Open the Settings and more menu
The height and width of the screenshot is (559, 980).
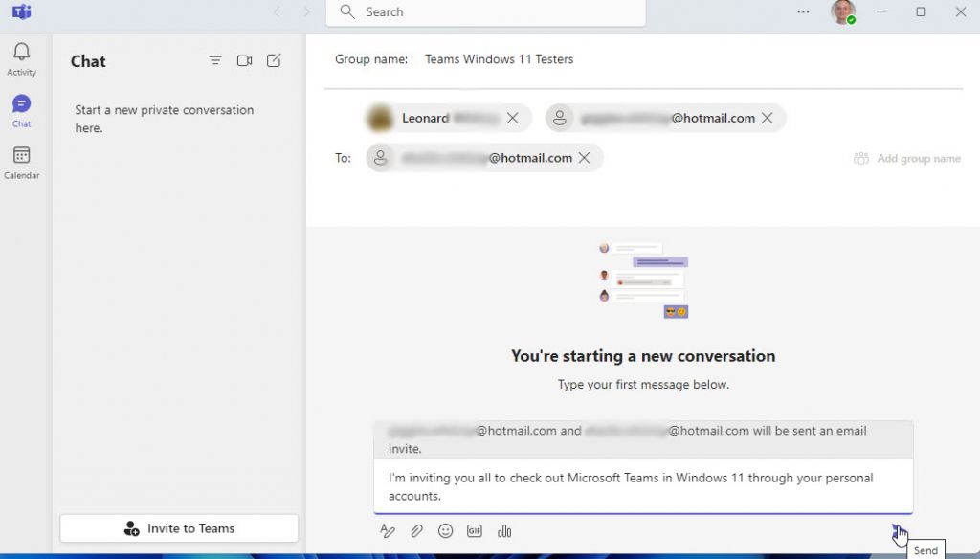802,12
